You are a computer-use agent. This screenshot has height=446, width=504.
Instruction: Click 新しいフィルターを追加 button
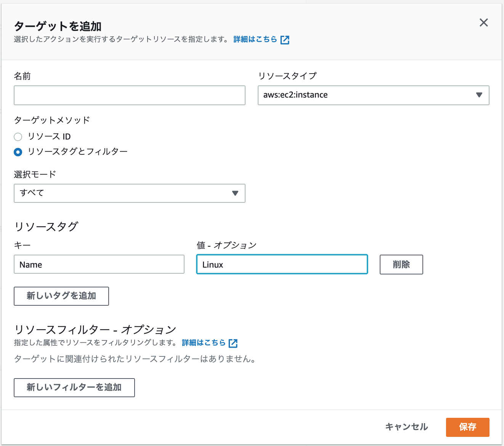74,387
